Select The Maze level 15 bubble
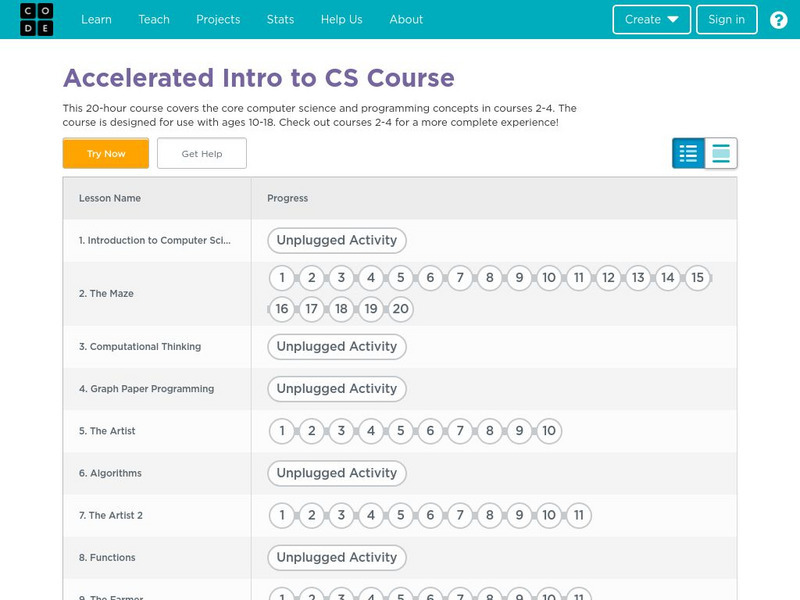Screen dimensions: 800x600 point(697,278)
